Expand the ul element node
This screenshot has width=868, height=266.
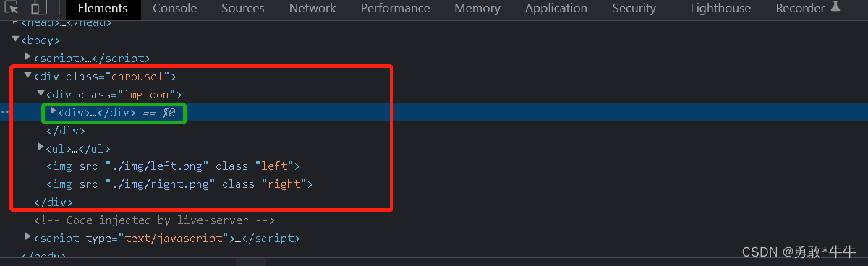pyautogui.click(x=41, y=147)
